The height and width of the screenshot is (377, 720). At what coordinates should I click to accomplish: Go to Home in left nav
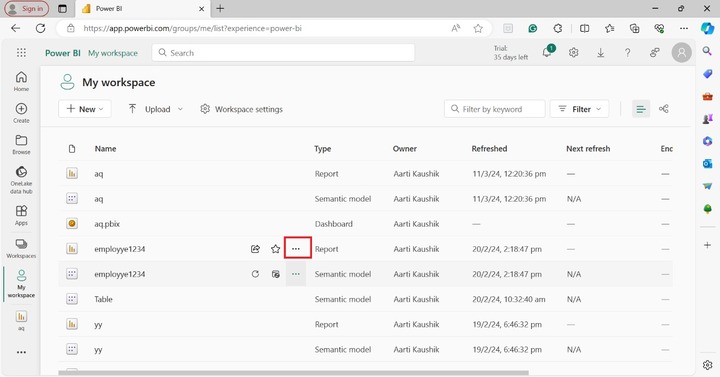tap(21, 81)
